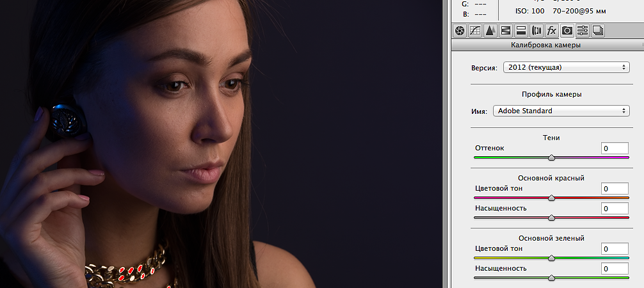Click Основной красный Цветовой тон value field
644x288 pixels.
[615, 189]
